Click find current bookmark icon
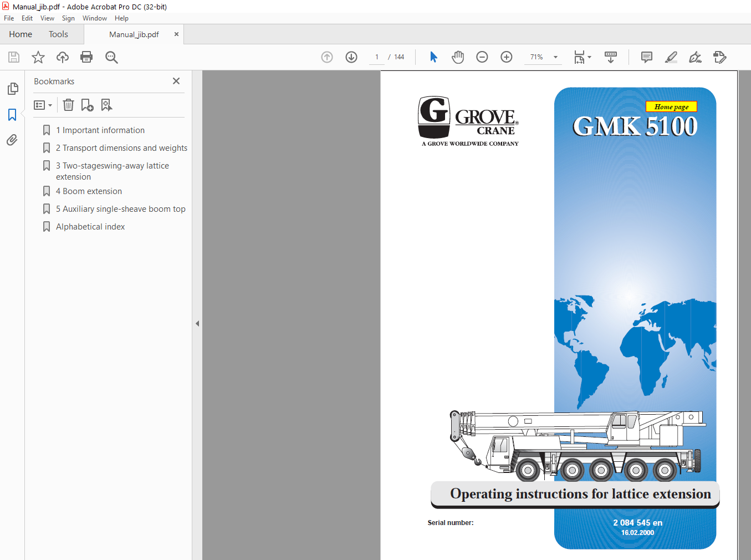The height and width of the screenshot is (560, 751). pyautogui.click(x=106, y=105)
